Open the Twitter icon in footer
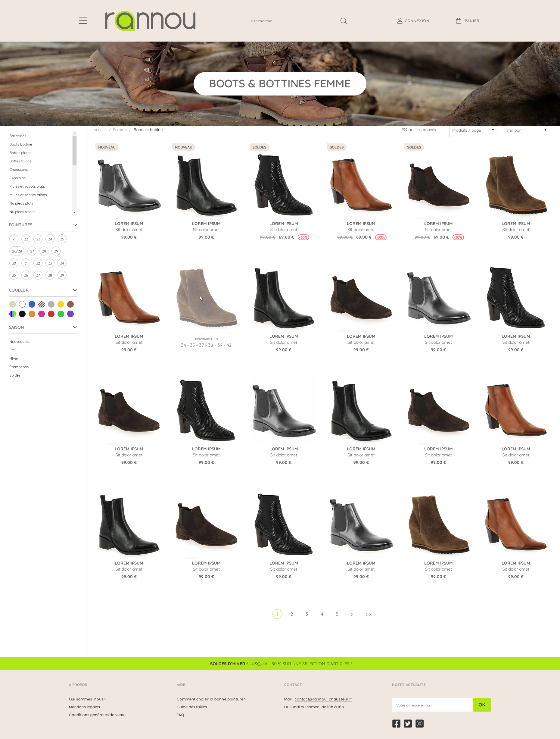The width and height of the screenshot is (560, 739). (x=408, y=723)
